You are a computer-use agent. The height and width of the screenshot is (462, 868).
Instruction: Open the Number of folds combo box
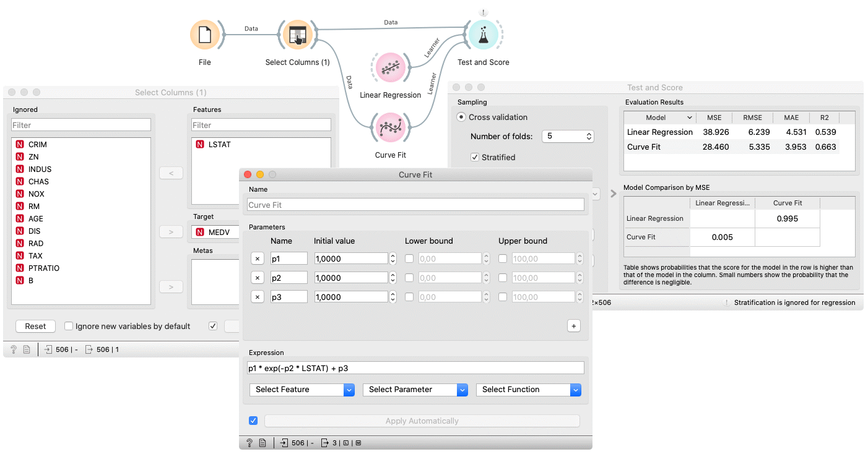(x=567, y=136)
